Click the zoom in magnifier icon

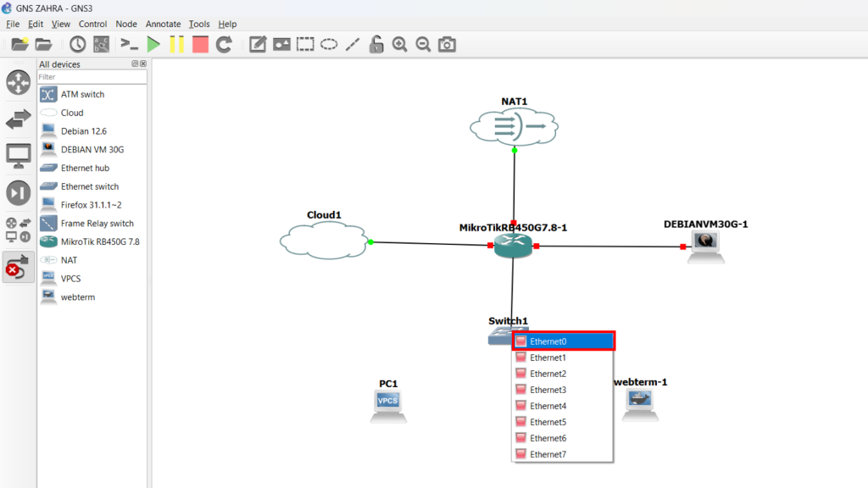[400, 45]
